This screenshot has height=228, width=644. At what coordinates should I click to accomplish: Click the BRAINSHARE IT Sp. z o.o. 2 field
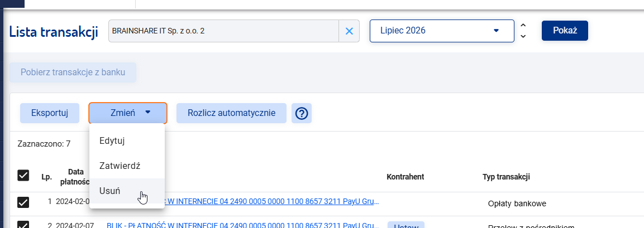pos(223,31)
